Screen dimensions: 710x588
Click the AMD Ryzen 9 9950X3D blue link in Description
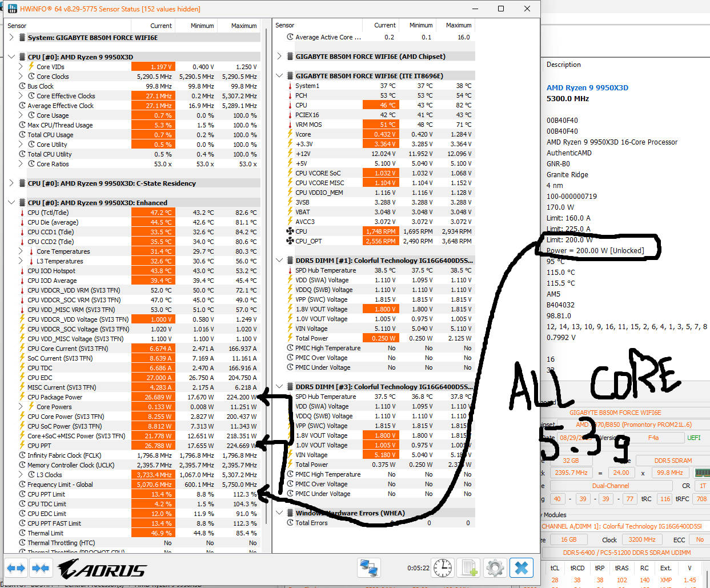(x=587, y=87)
